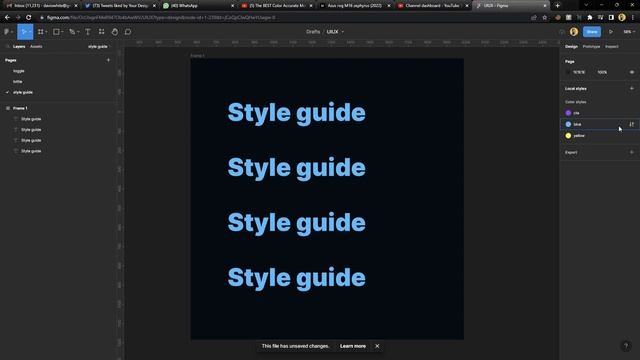The width and height of the screenshot is (640, 360).
Task: Switch to the Layers tab
Action: (x=19, y=47)
